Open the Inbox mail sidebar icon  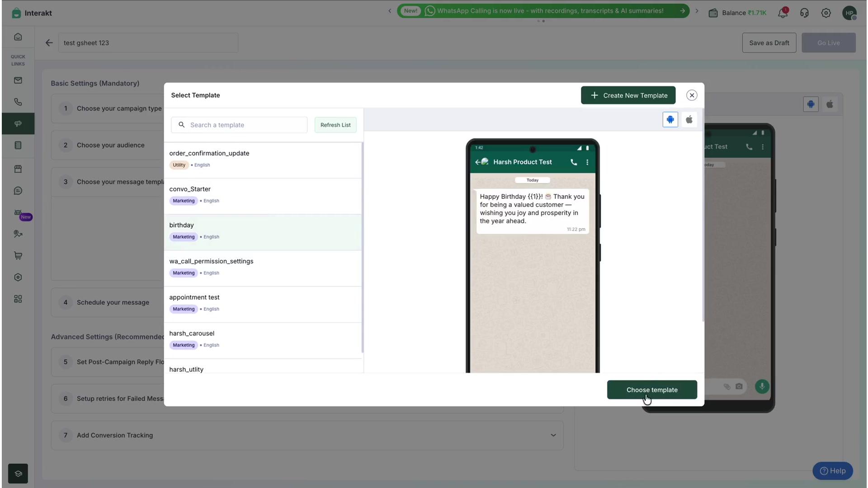click(x=18, y=80)
